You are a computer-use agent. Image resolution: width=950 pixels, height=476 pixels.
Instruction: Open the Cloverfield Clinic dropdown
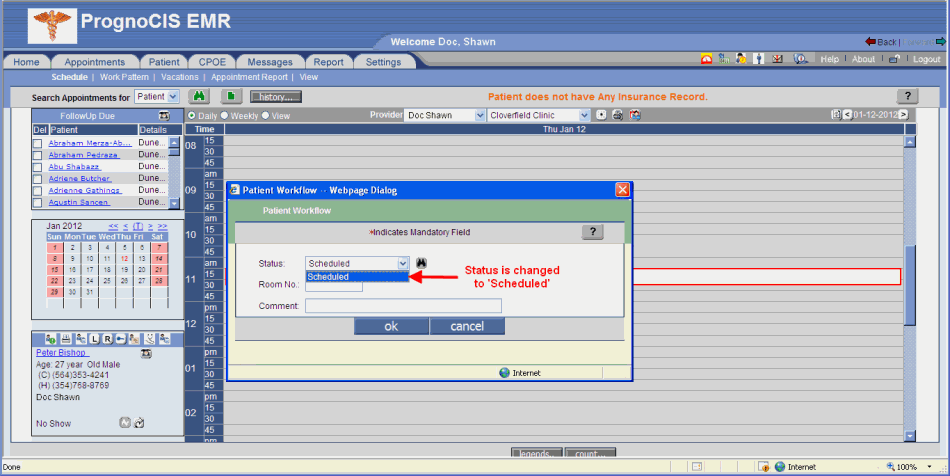tap(539, 115)
